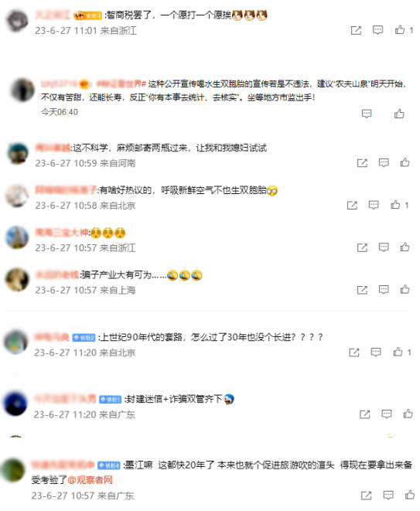This screenshot has height=511, width=420.
Task: Open avatar of the 封建迷信 commenter
Action: pos(15,404)
